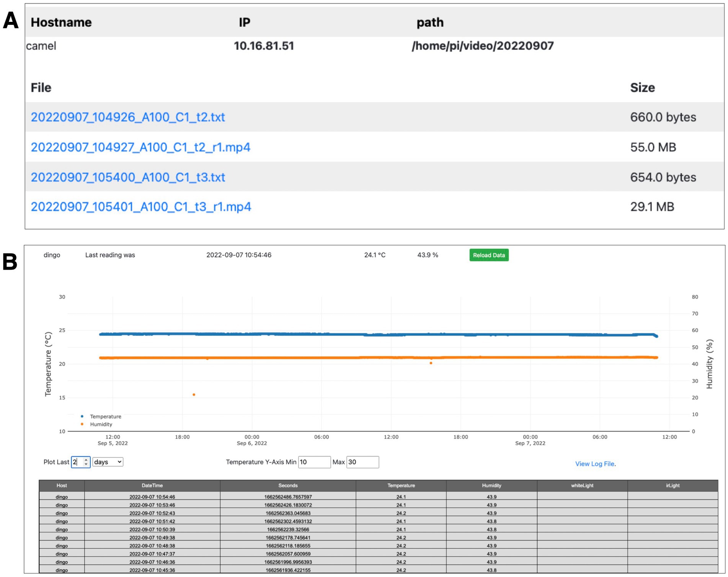The width and height of the screenshot is (728, 577).
Task: Select seconds value 1662562178.745641
Action: click(288, 538)
